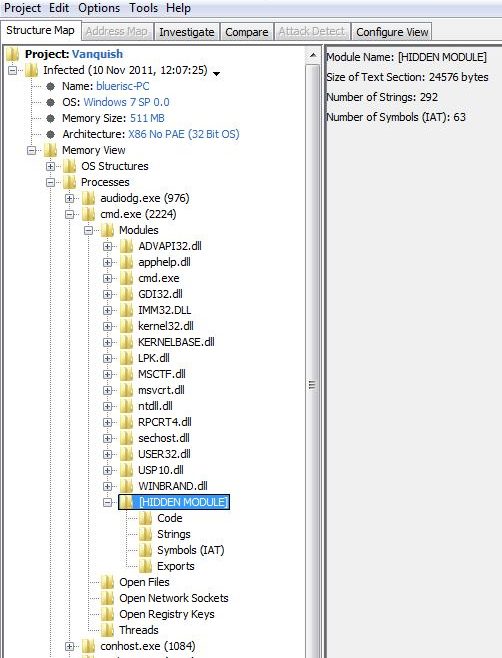Switch to the Investigate tab

point(186,32)
